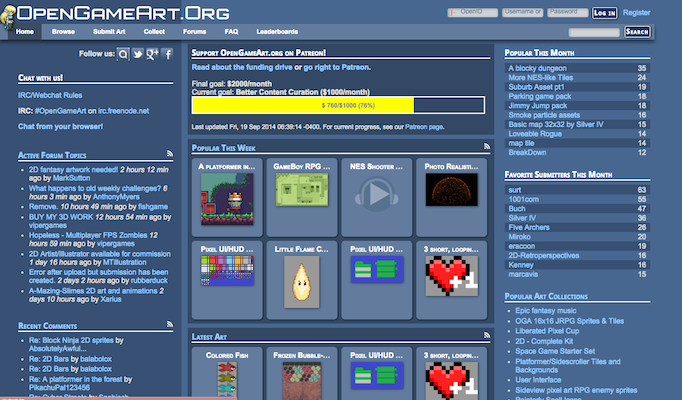Open A Platformer In... art thumbnail
682x400 pixels.
pyautogui.click(x=227, y=199)
